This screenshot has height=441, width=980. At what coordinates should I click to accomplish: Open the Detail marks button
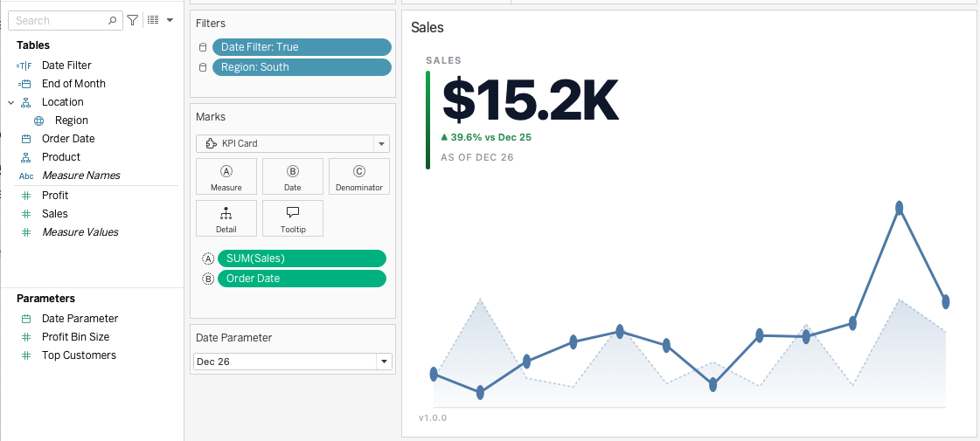(226, 220)
